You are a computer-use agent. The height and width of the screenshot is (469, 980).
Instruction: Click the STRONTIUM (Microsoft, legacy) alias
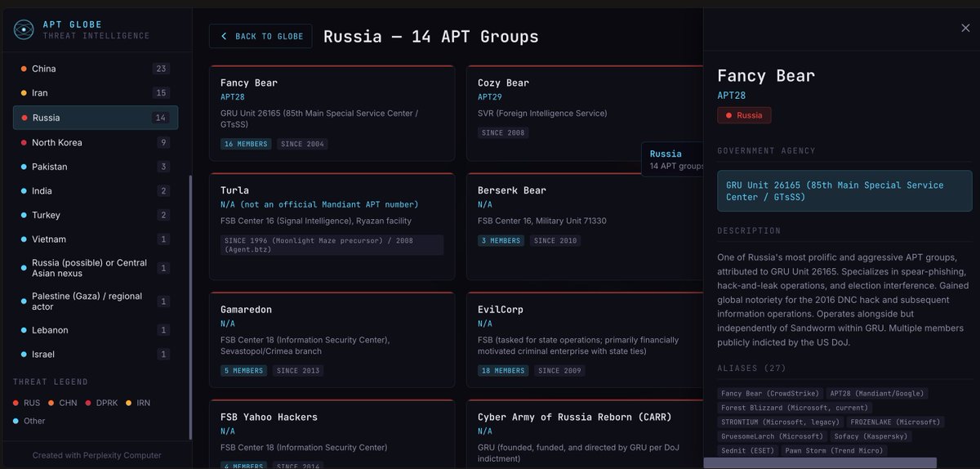(x=781, y=422)
